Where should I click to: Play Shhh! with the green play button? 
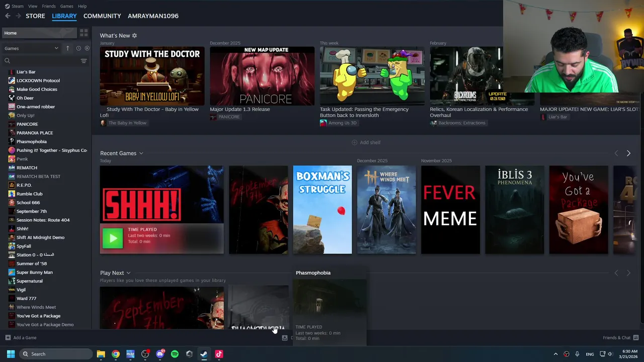click(x=113, y=238)
